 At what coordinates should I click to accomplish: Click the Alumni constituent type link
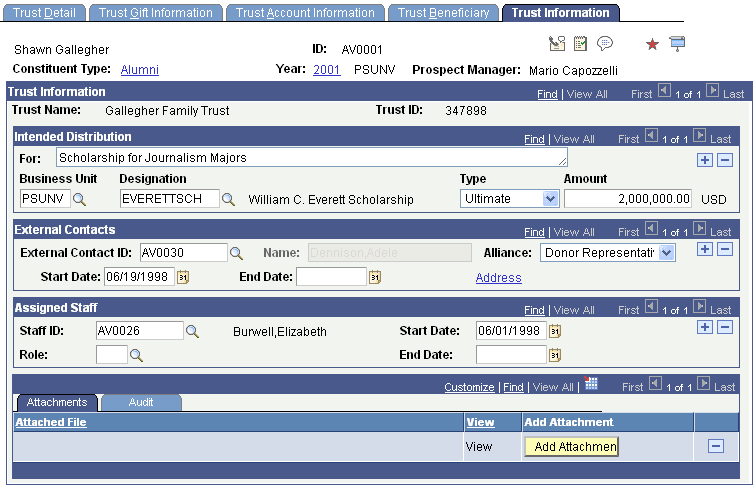pyautogui.click(x=139, y=70)
